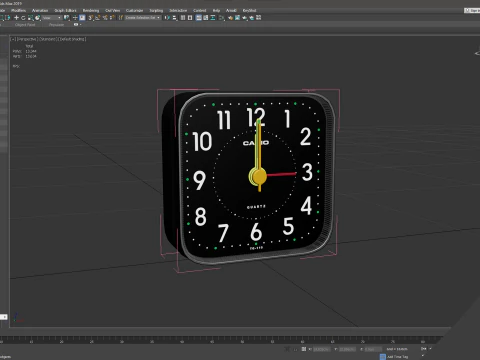Open the View reference coordinate dropdown
480x360 pixels.
tap(52, 18)
